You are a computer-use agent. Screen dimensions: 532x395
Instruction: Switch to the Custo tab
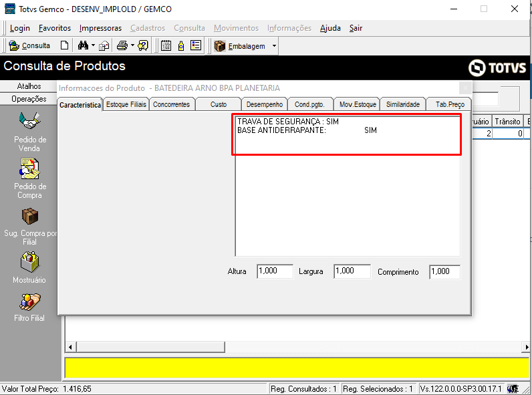click(x=218, y=104)
